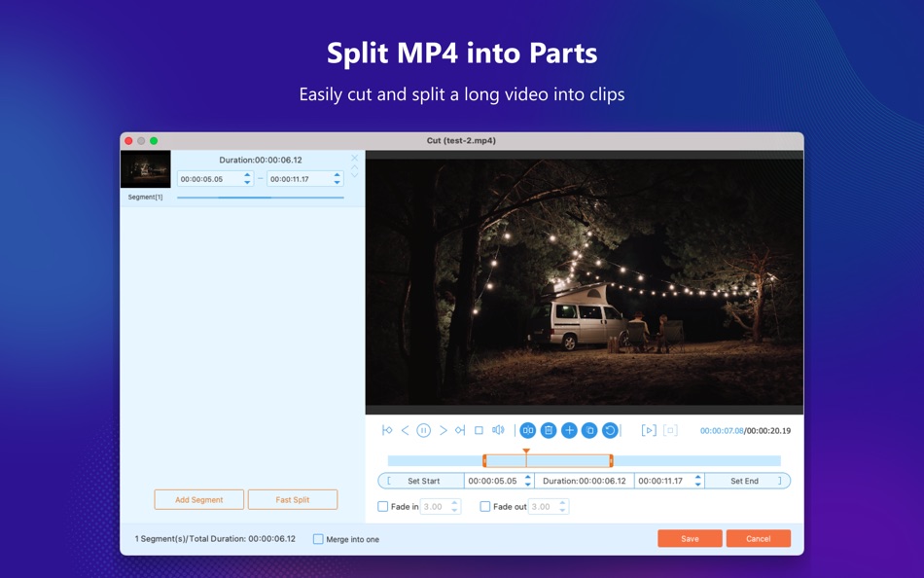Stop the video playback
Screen dimensions: 924x578
(x=479, y=430)
